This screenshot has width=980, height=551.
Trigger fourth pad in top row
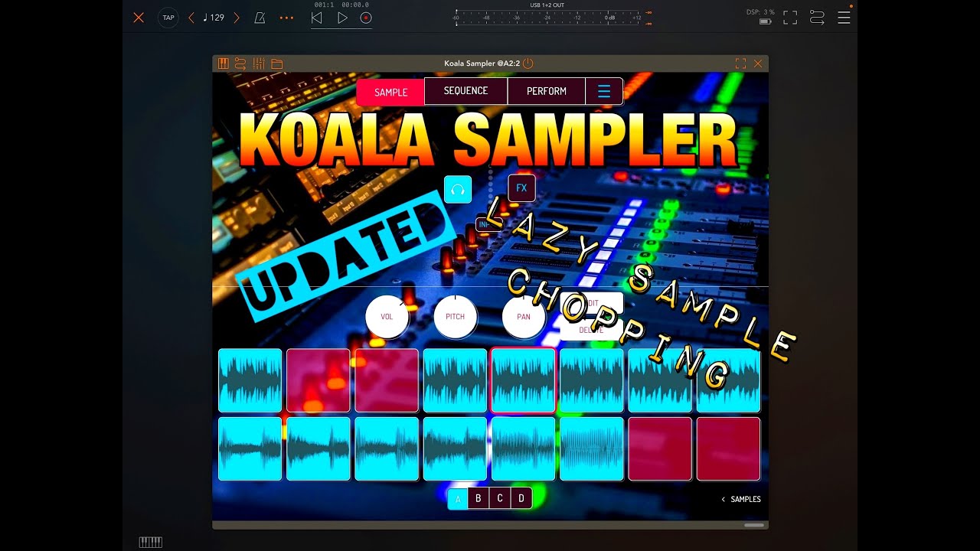tap(456, 381)
